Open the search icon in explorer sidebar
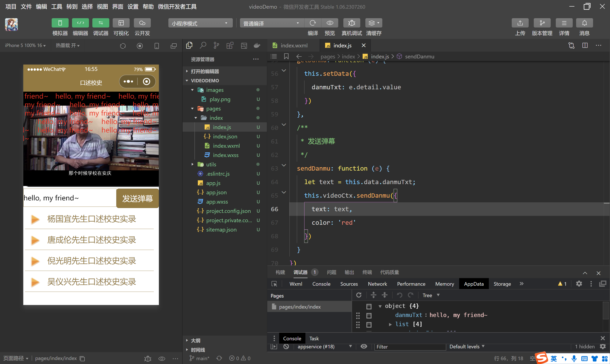Screen dimensions: 610x364 203,45
